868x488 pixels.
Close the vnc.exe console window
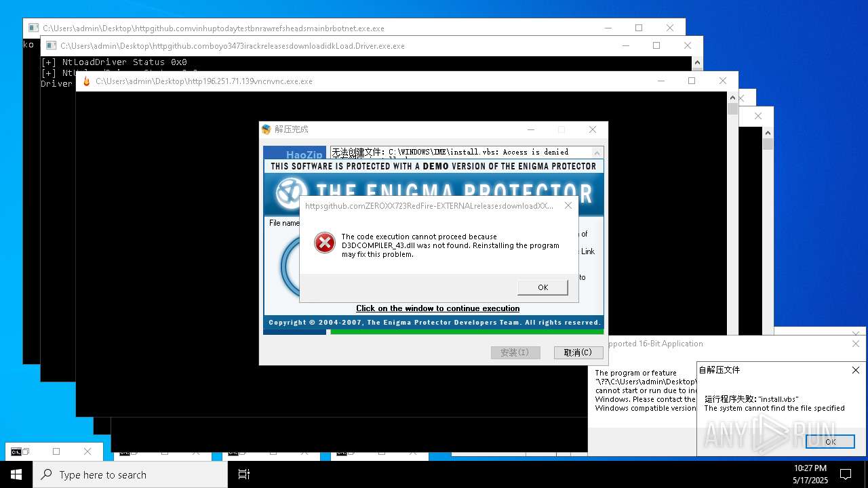click(x=723, y=81)
